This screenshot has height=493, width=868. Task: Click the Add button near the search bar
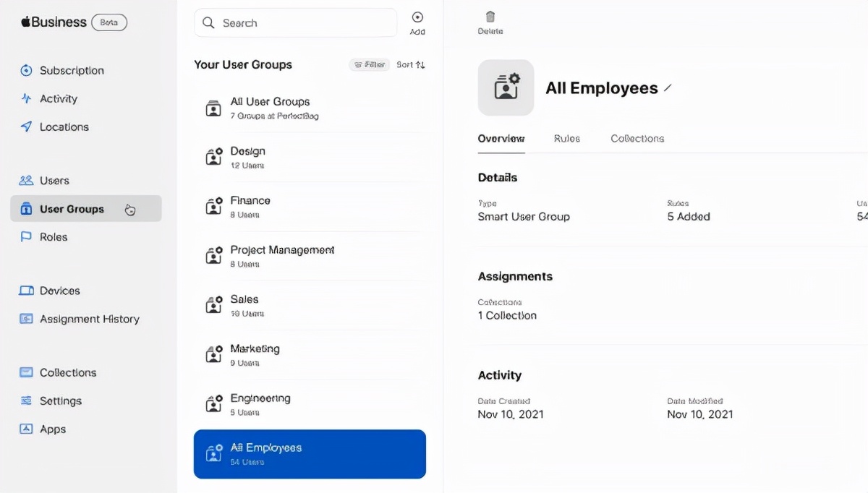[417, 20]
